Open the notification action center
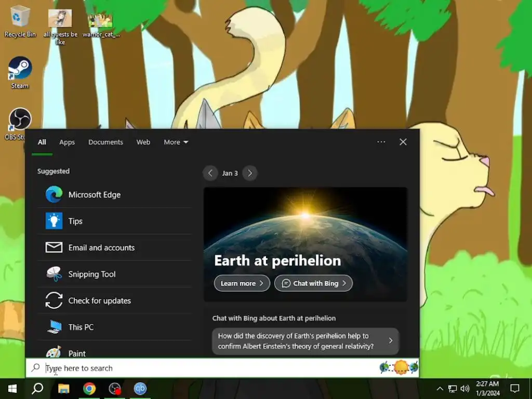This screenshot has height=399, width=532. [515, 389]
